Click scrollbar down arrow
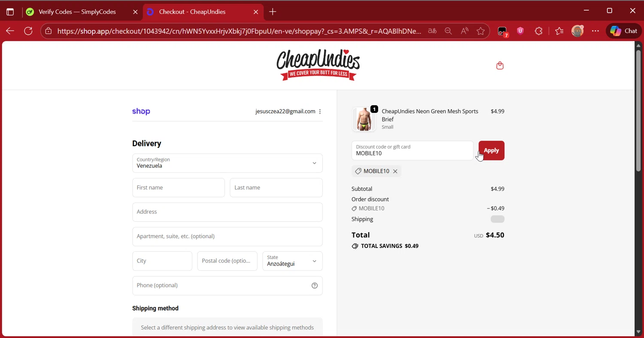644x338 pixels. [x=638, y=332]
